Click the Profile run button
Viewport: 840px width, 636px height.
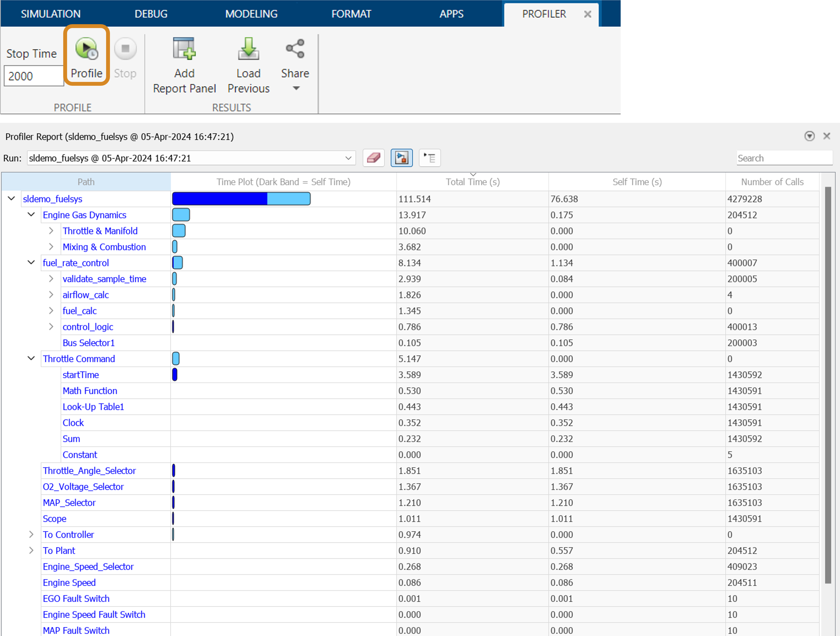pyautogui.click(x=87, y=49)
